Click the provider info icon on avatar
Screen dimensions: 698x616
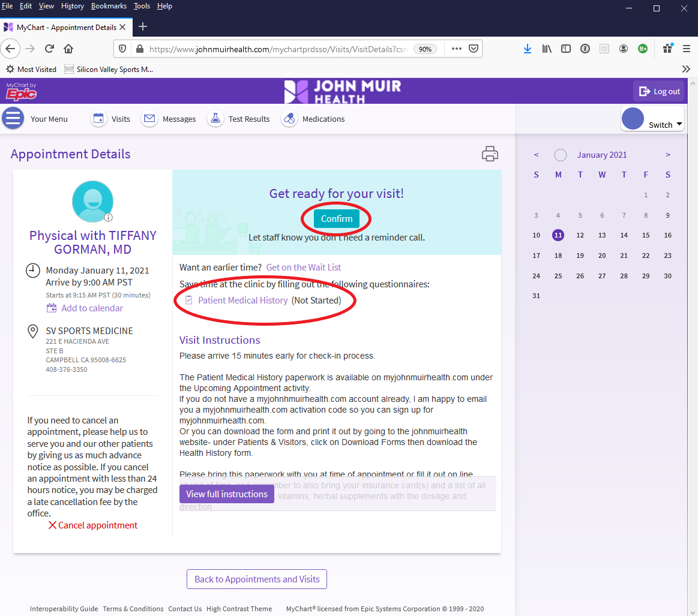108,218
